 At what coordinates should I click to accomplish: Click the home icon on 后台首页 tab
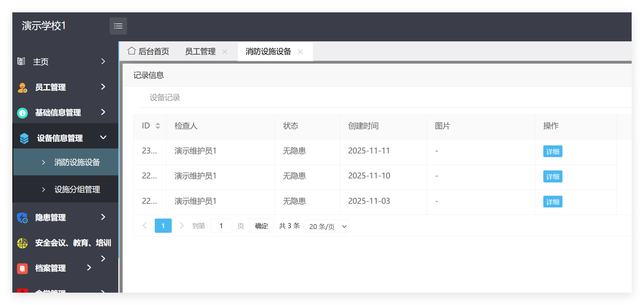pyautogui.click(x=132, y=51)
